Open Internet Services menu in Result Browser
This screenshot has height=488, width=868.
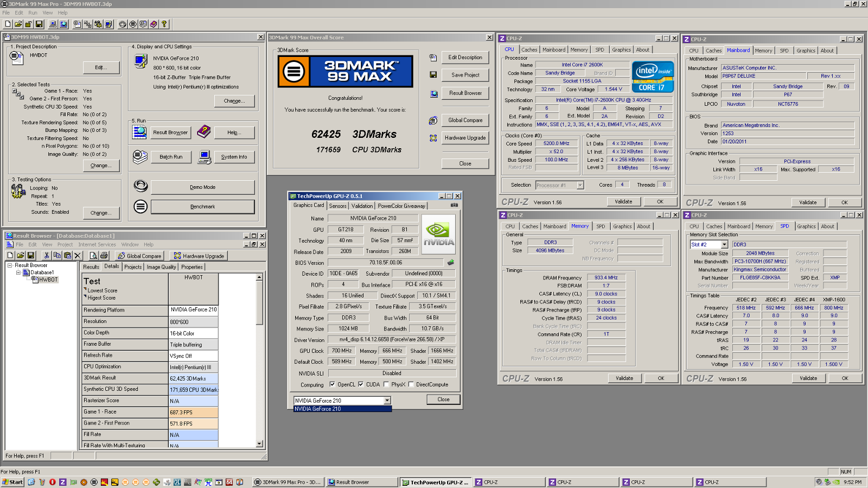tap(97, 244)
